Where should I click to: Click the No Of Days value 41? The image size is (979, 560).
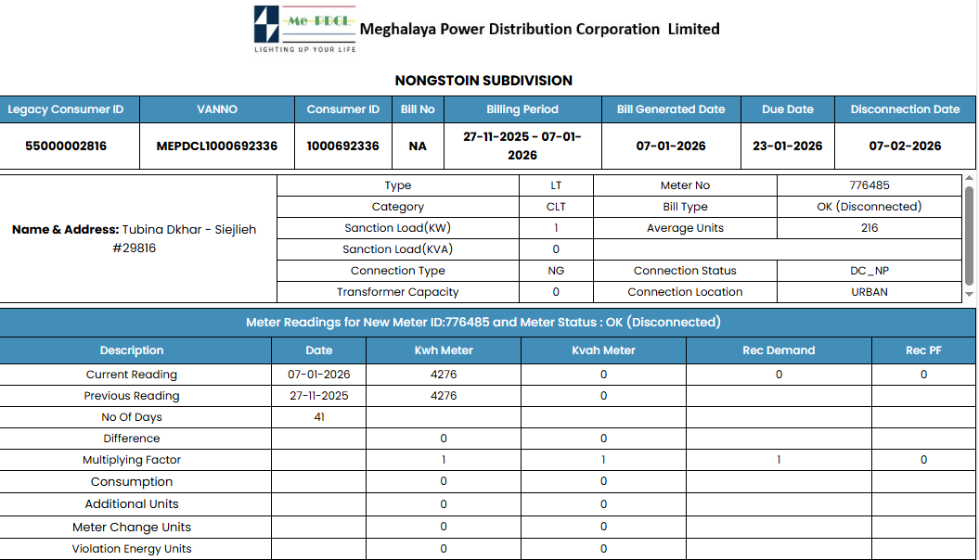point(319,417)
